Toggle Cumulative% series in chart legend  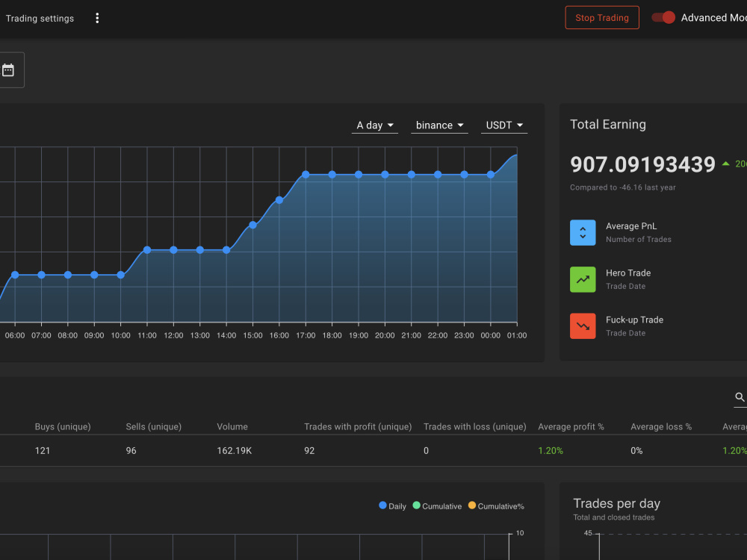pyautogui.click(x=496, y=505)
